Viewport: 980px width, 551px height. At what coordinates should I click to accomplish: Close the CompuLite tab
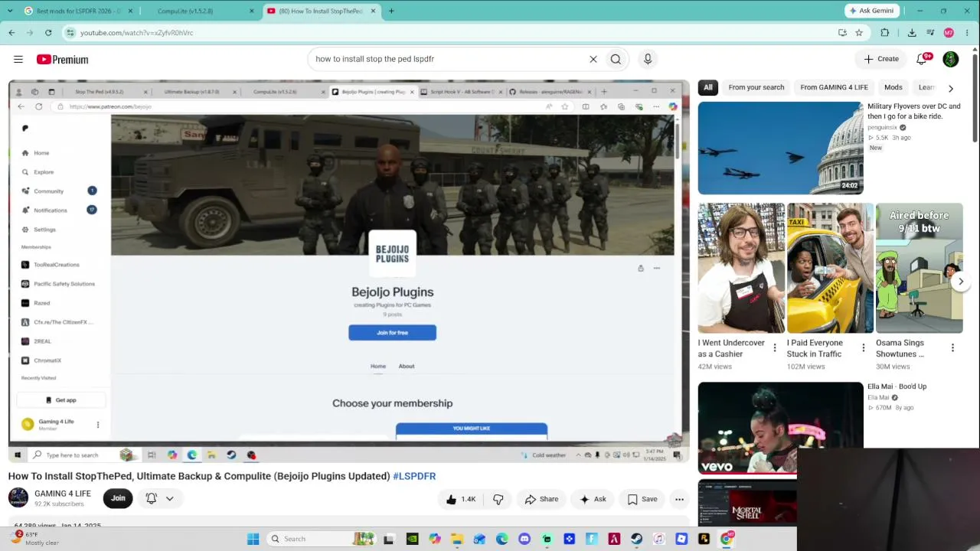point(252,11)
